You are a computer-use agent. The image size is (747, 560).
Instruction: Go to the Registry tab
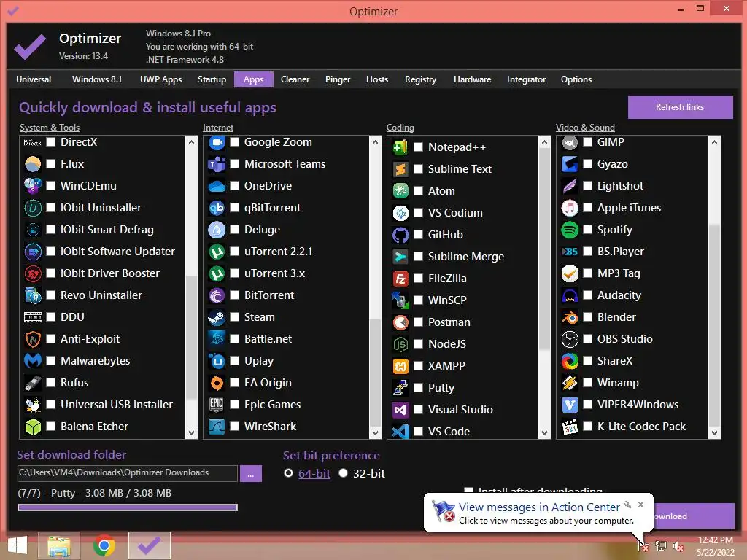(x=421, y=79)
